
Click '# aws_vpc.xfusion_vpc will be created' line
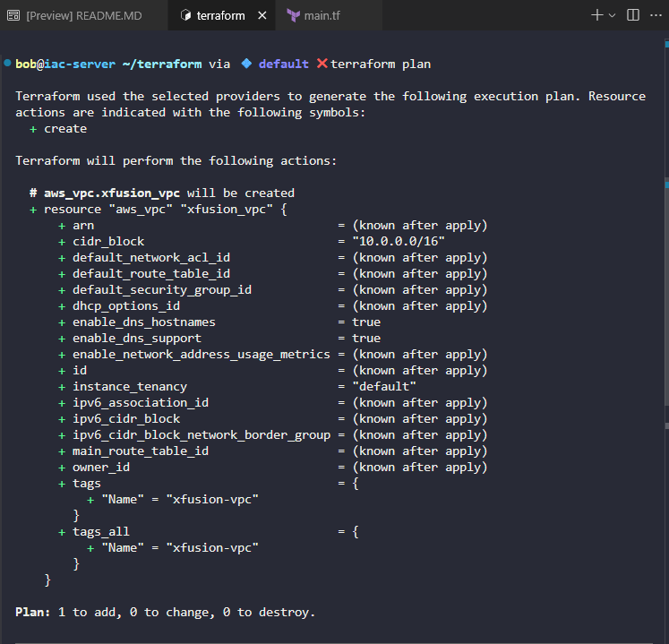tap(162, 193)
